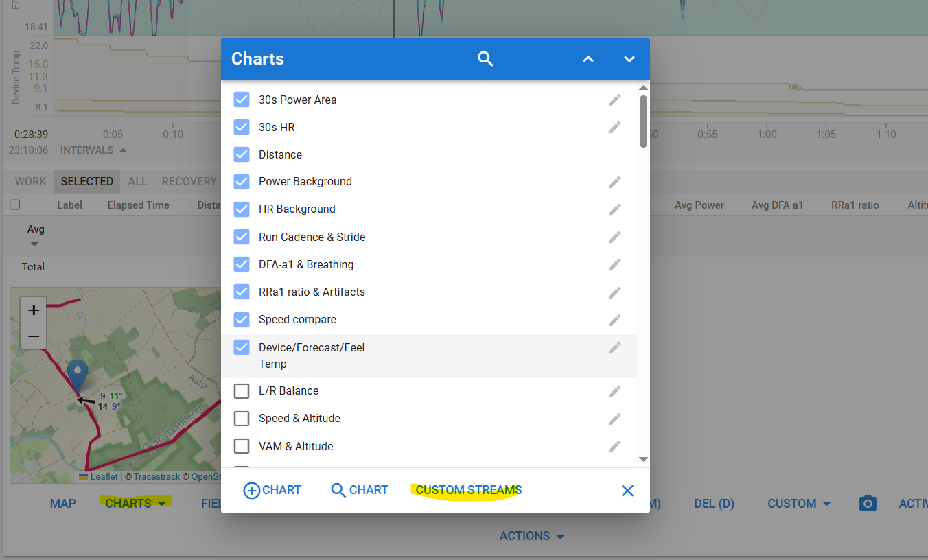Zoom in on the map
This screenshot has width=928, height=560.
click(x=33, y=310)
